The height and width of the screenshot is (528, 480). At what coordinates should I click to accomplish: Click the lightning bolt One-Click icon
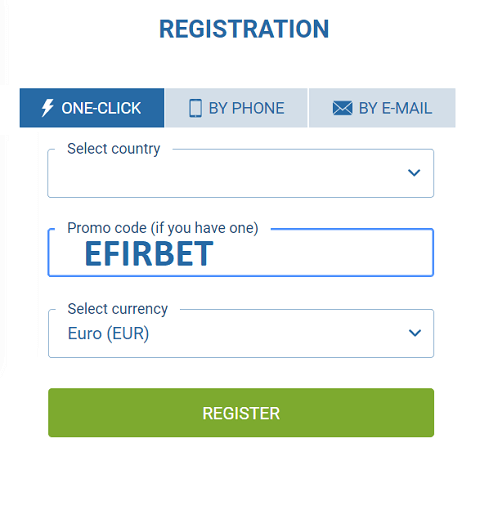(x=47, y=108)
